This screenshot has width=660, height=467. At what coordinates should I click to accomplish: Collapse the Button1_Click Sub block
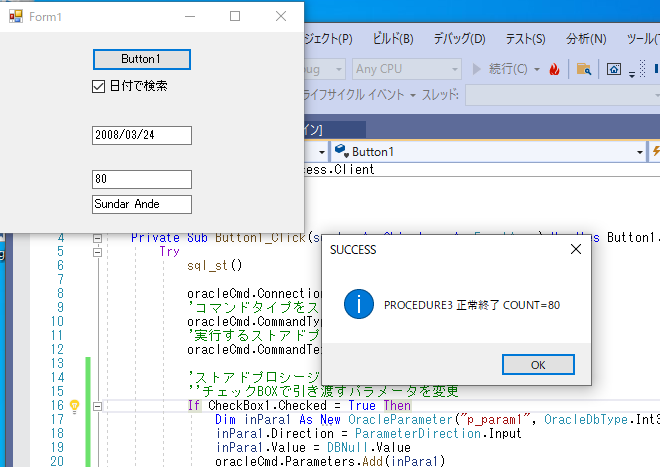tap(97, 238)
